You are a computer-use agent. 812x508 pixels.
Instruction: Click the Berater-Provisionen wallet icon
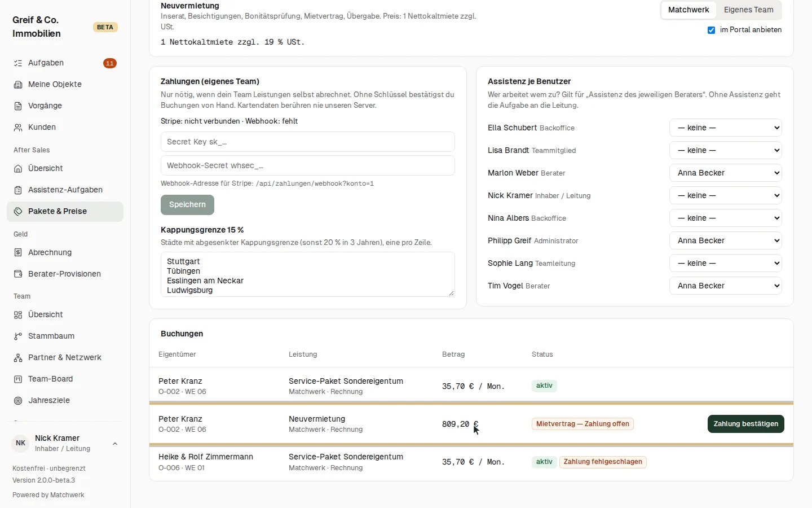(x=18, y=274)
